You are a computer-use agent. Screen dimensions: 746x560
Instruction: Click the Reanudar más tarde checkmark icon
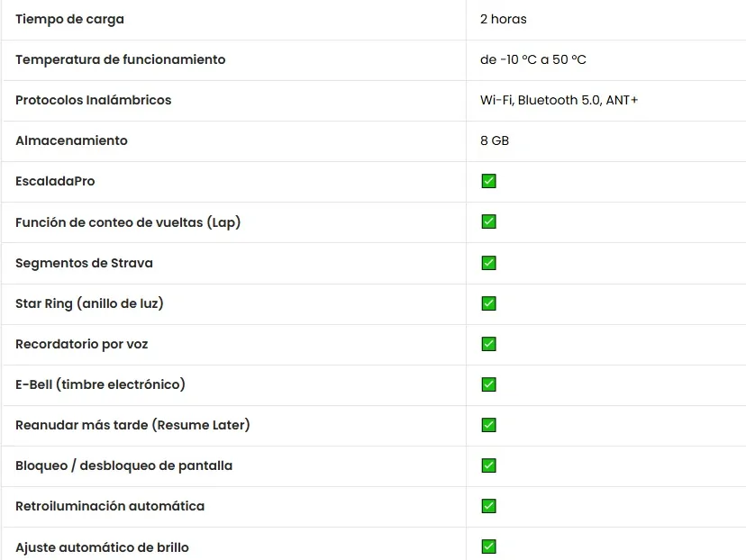pos(488,425)
